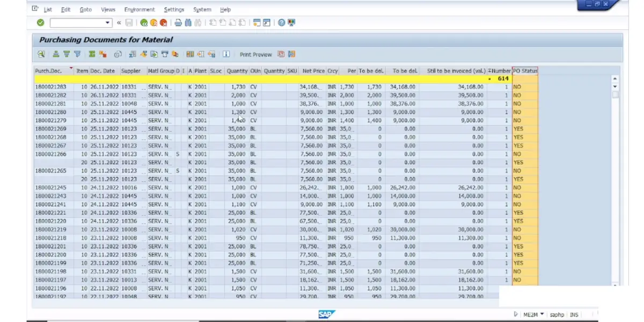The image size is (644, 322).
Task: Click the Save Layout icon
Action: click(211, 54)
